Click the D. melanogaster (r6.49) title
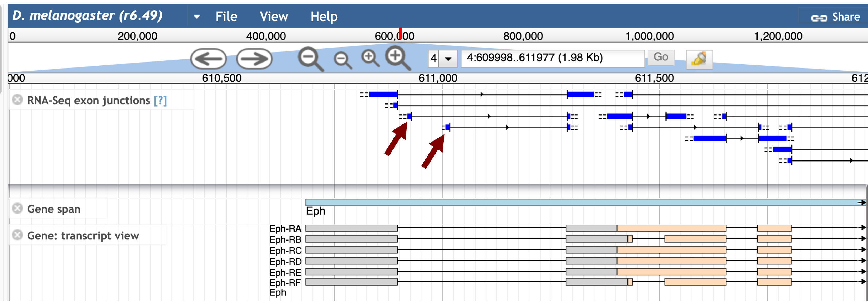Viewport: 868px width, 302px height. tap(88, 16)
